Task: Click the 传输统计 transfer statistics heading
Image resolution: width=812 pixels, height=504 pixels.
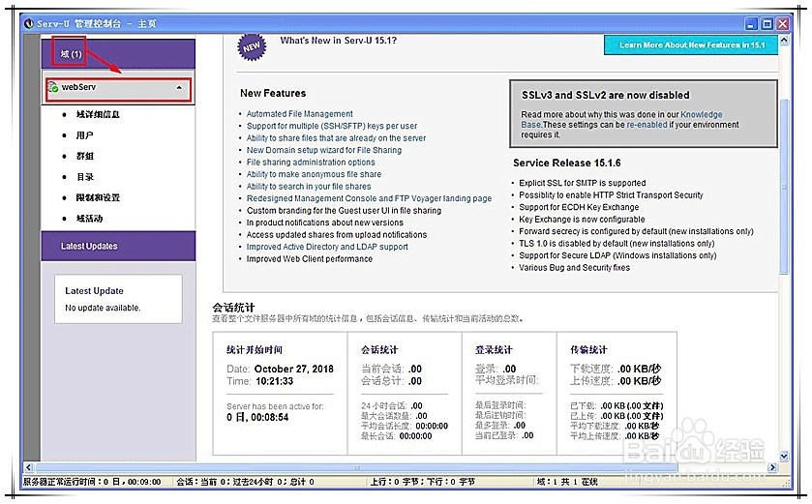Action: [588, 350]
